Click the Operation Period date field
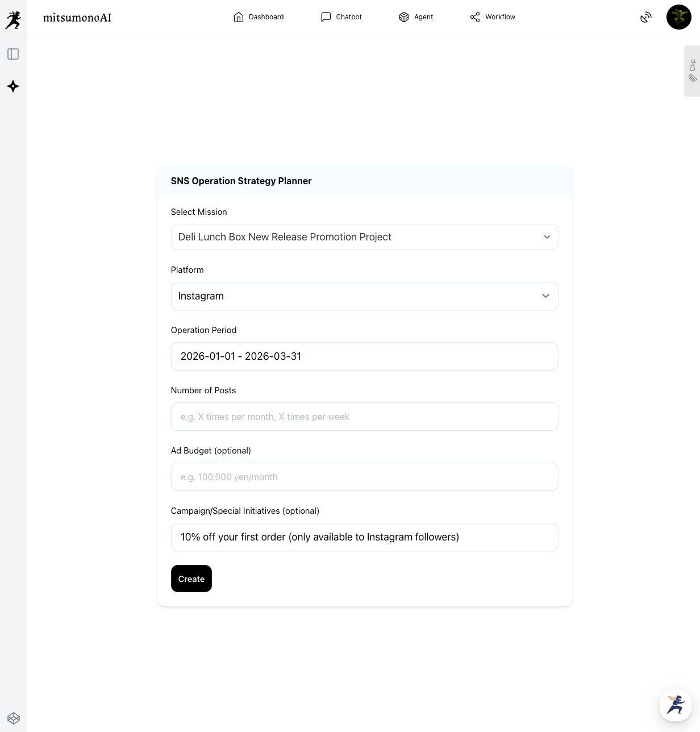This screenshot has width=700, height=732. click(x=364, y=356)
